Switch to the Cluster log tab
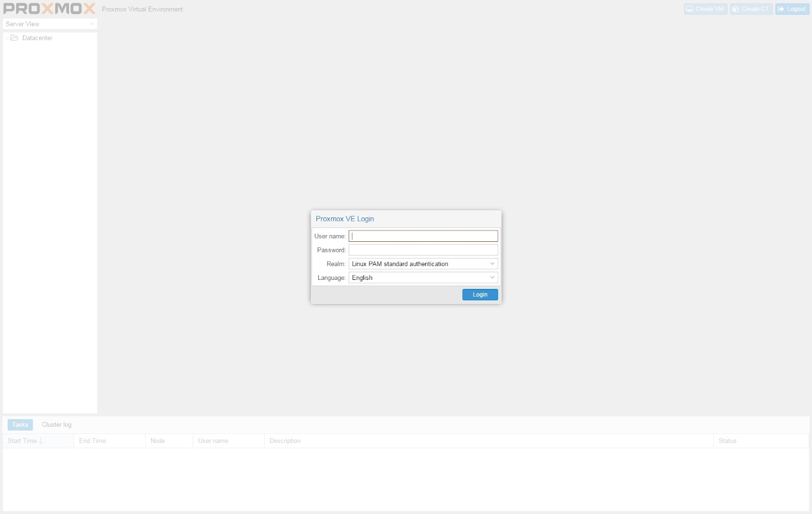Image resolution: width=812 pixels, height=514 pixels. (x=57, y=425)
